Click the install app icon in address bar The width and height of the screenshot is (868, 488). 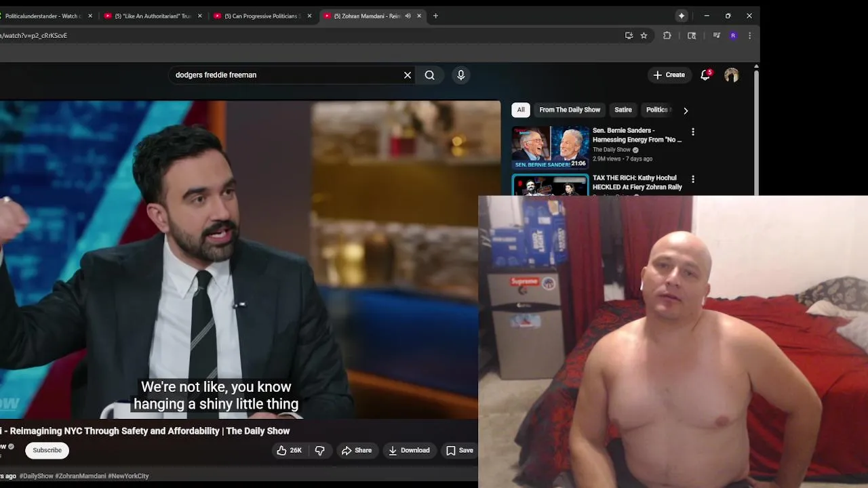[x=629, y=36]
